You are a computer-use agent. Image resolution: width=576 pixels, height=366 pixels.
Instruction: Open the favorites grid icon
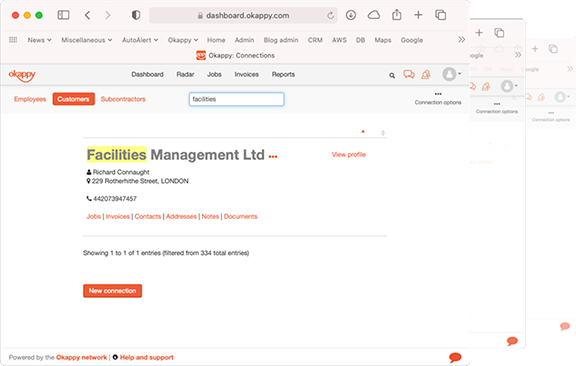[x=13, y=40]
